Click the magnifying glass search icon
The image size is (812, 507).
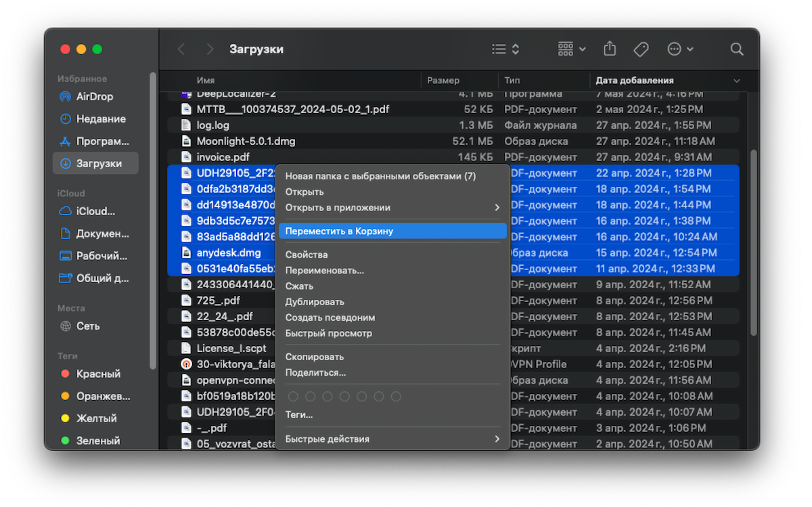pos(737,49)
